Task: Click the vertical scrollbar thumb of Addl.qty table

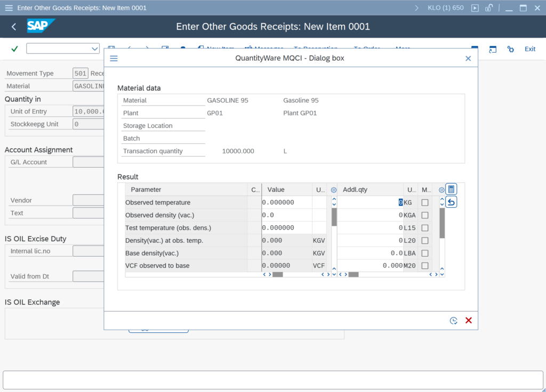Action: point(442,223)
